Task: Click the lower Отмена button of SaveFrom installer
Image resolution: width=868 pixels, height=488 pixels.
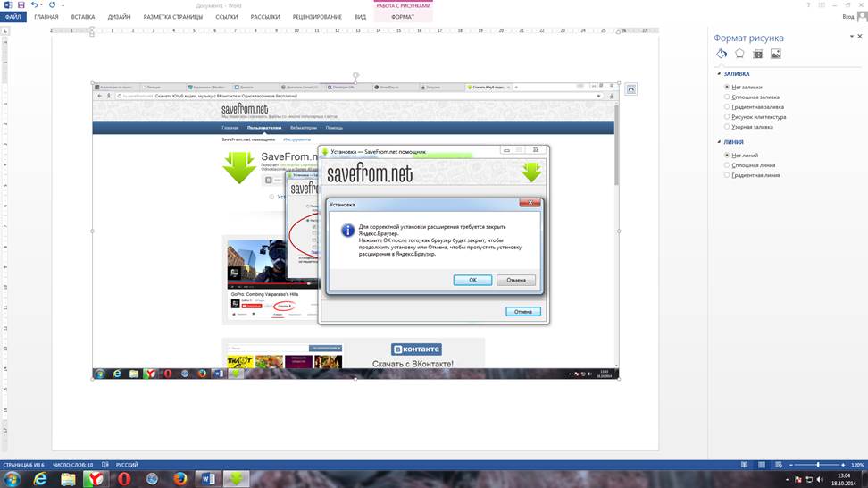Action: 523,311
